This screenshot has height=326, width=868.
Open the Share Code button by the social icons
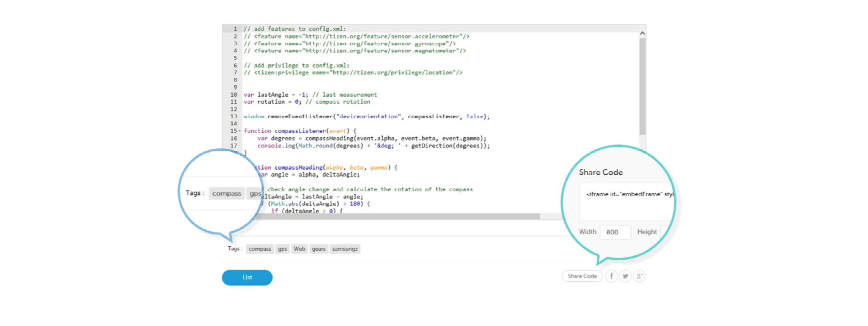(x=582, y=276)
